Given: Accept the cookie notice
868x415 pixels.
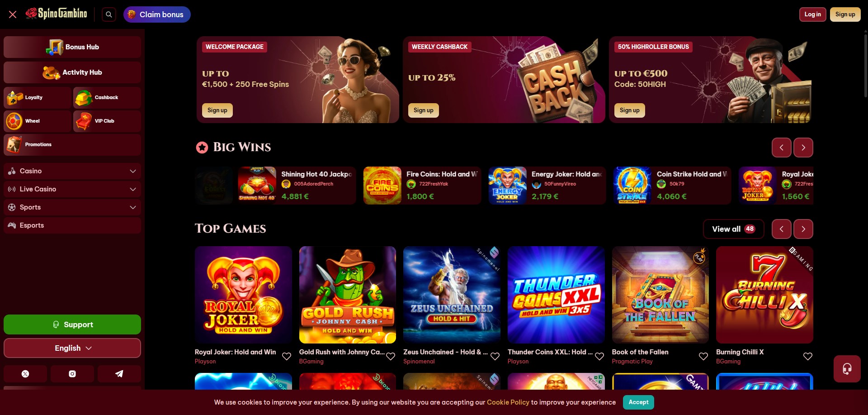Looking at the screenshot, I should [638, 402].
